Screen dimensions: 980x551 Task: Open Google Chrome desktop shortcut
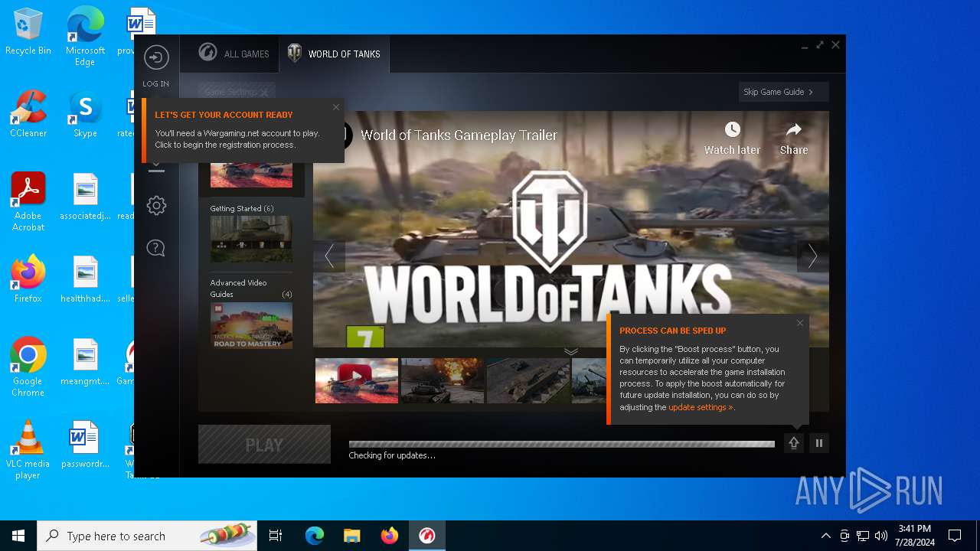point(28,367)
